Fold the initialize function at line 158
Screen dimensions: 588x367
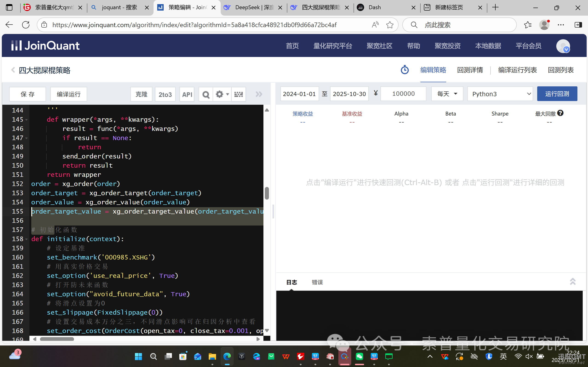(x=26, y=239)
